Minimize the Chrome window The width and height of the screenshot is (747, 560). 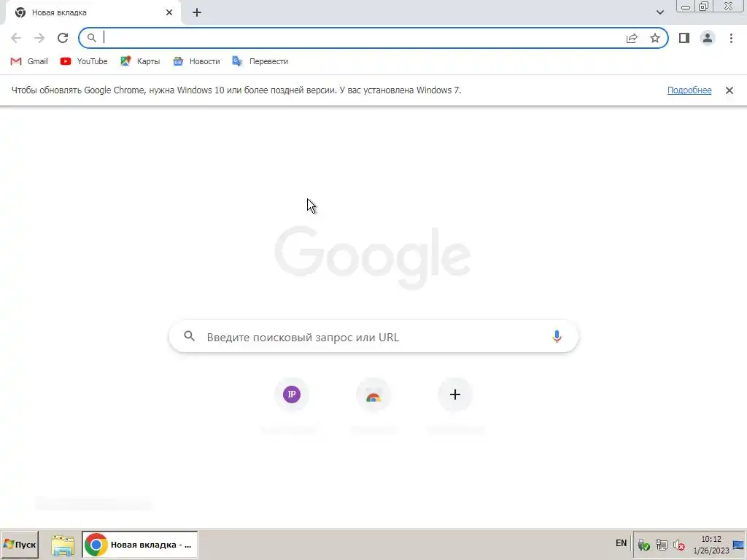point(686,7)
